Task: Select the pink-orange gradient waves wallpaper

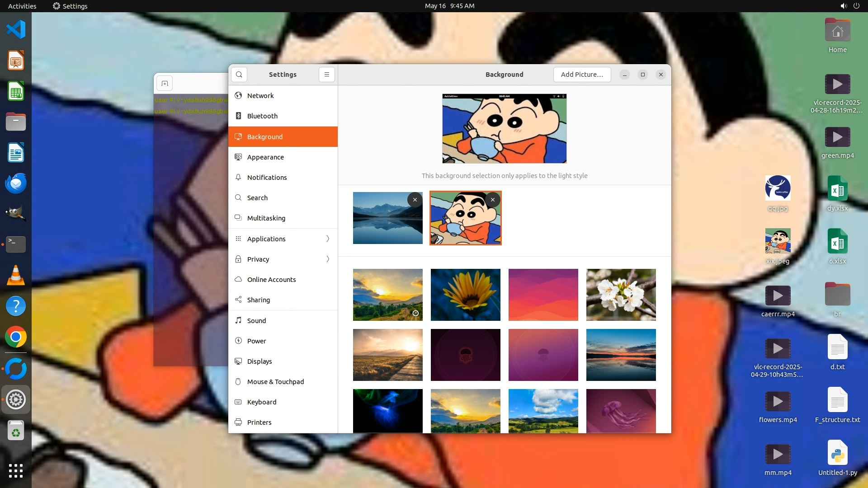Action: (543, 295)
